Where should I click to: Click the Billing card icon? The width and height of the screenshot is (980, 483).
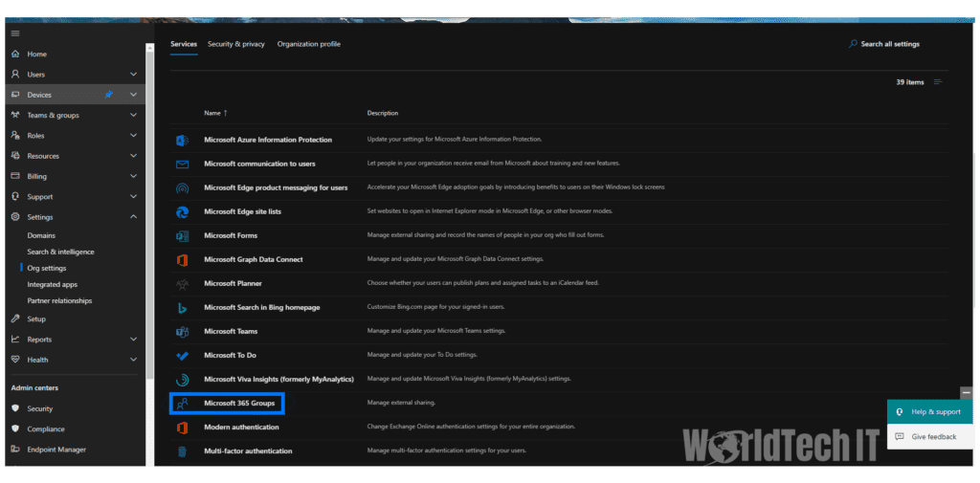(15, 176)
